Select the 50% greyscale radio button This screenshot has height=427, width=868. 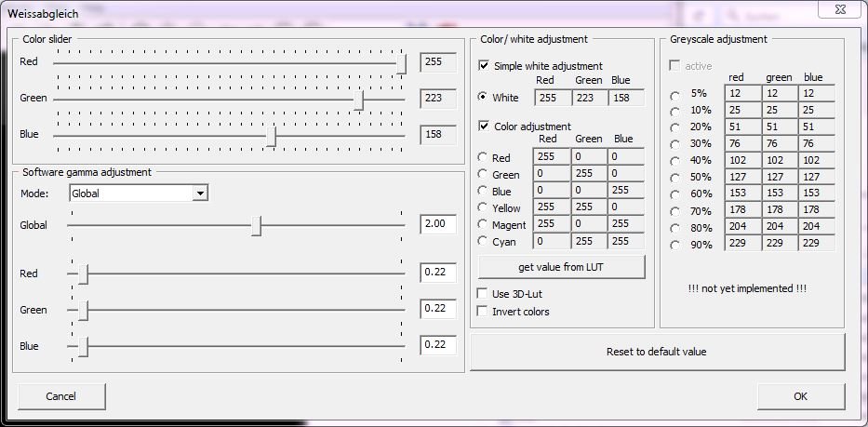[674, 178]
